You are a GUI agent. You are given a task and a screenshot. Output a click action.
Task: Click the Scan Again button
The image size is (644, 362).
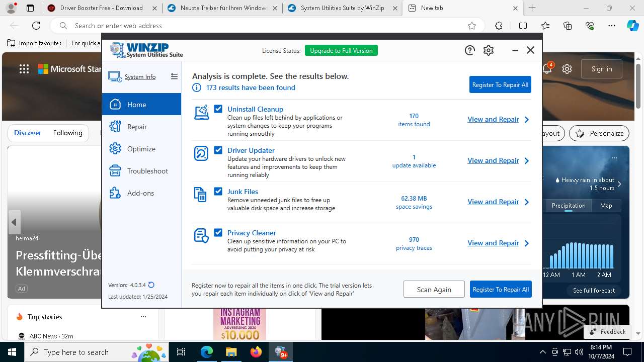[x=434, y=289]
